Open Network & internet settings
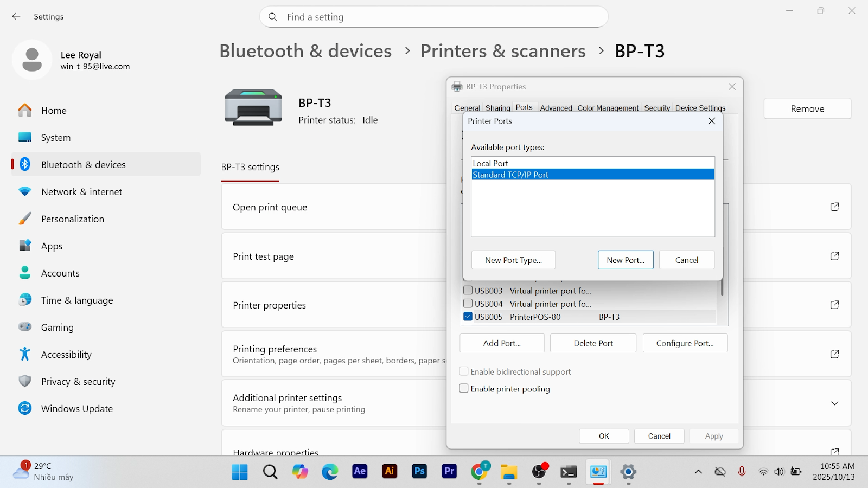Viewport: 868px width, 488px height. (81, 192)
